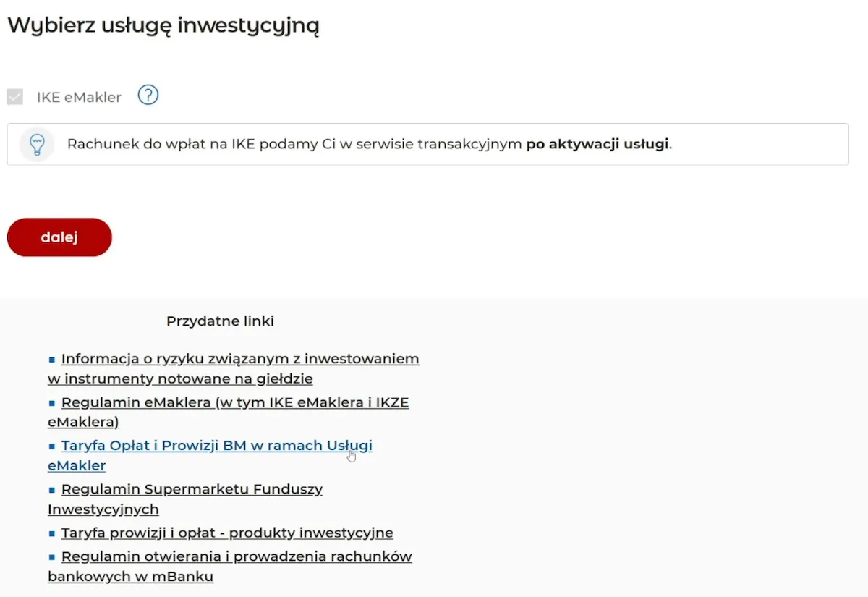Select the IKE eMakler label text

pos(80,96)
